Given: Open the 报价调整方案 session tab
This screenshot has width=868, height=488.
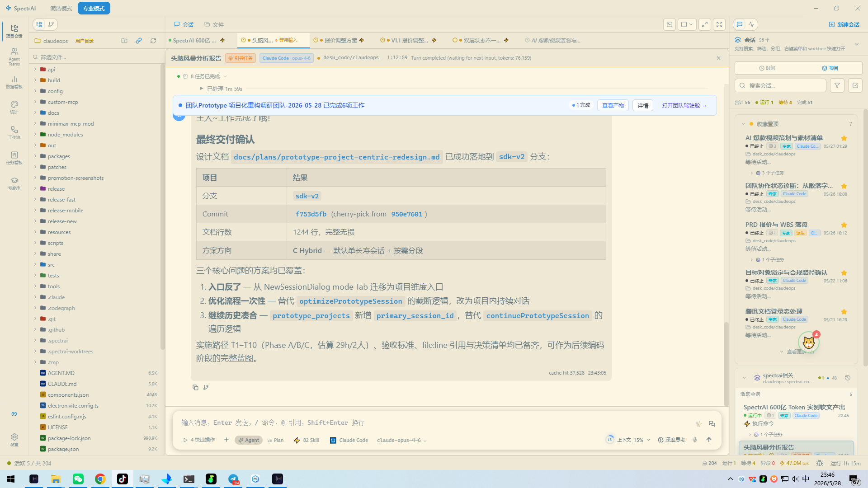Looking at the screenshot, I should coord(339,41).
